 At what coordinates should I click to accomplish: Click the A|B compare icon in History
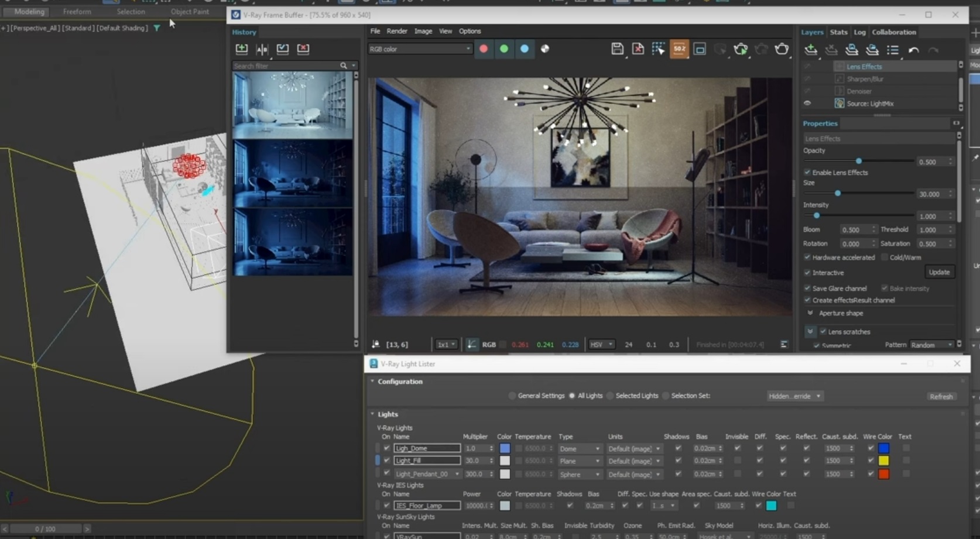[x=262, y=49]
